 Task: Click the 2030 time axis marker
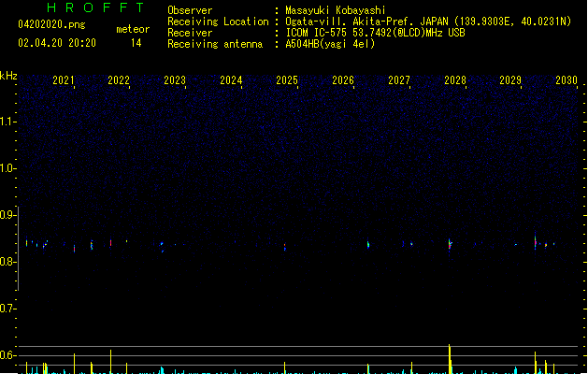566,80
